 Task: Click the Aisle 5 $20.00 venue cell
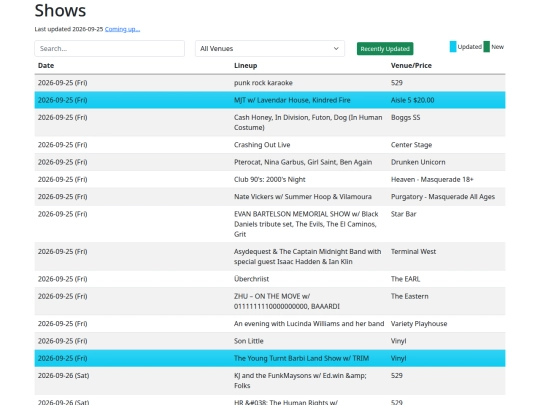point(413,100)
